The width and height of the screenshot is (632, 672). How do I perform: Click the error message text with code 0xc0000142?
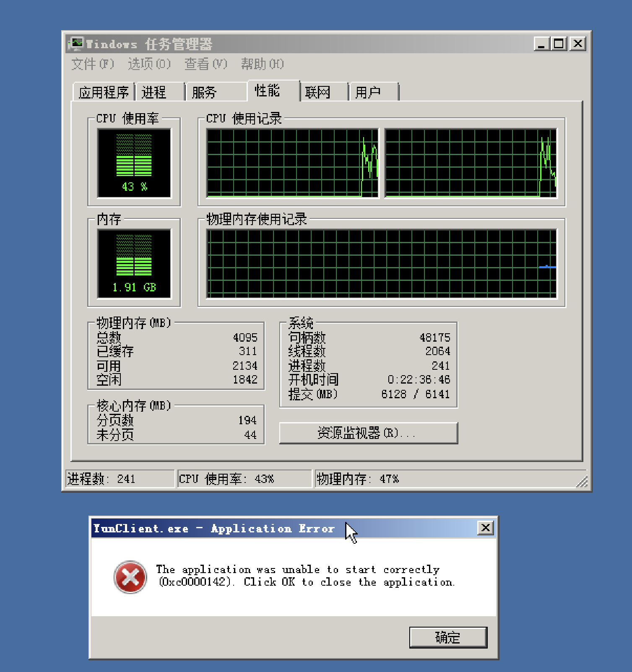click(x=306, y=576)
